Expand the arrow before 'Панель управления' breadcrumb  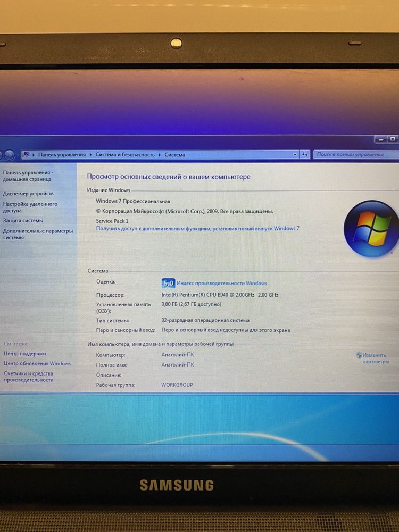[x=34, y=155]
